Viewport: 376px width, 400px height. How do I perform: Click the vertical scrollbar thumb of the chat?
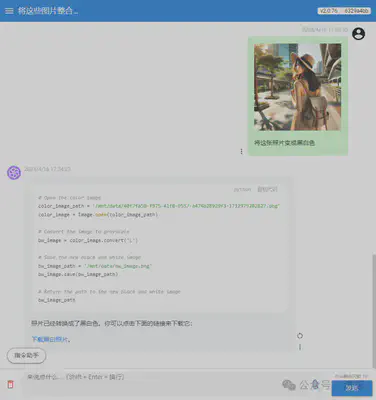click(374, 310)
